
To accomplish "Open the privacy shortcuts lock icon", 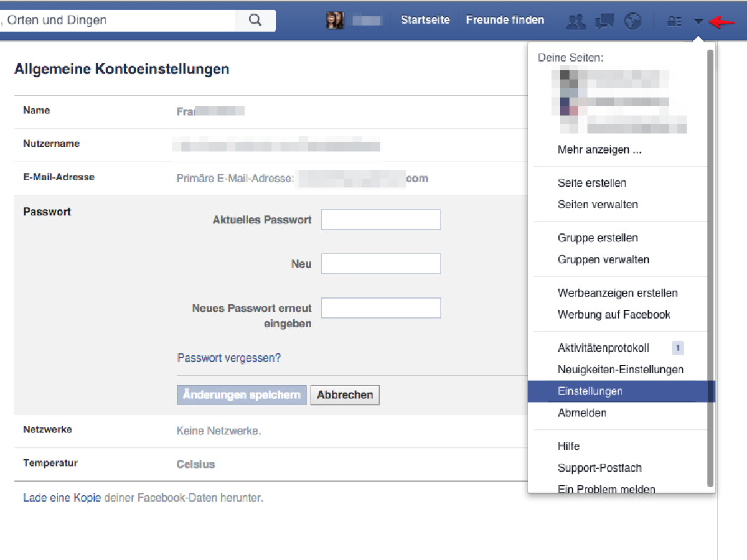I will [x=674, y=21].
